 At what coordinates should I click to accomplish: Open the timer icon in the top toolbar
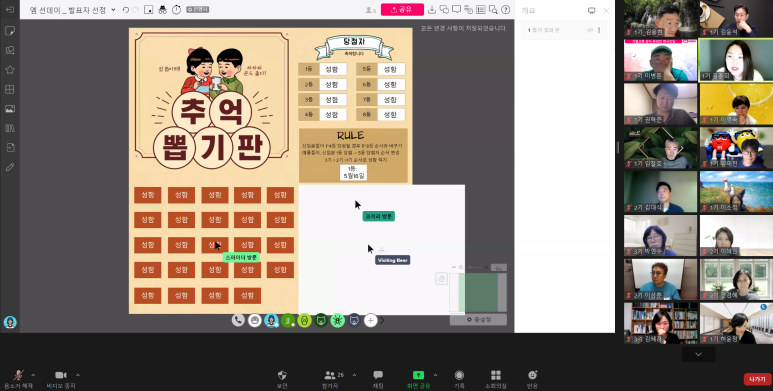[x=176, y=10]
